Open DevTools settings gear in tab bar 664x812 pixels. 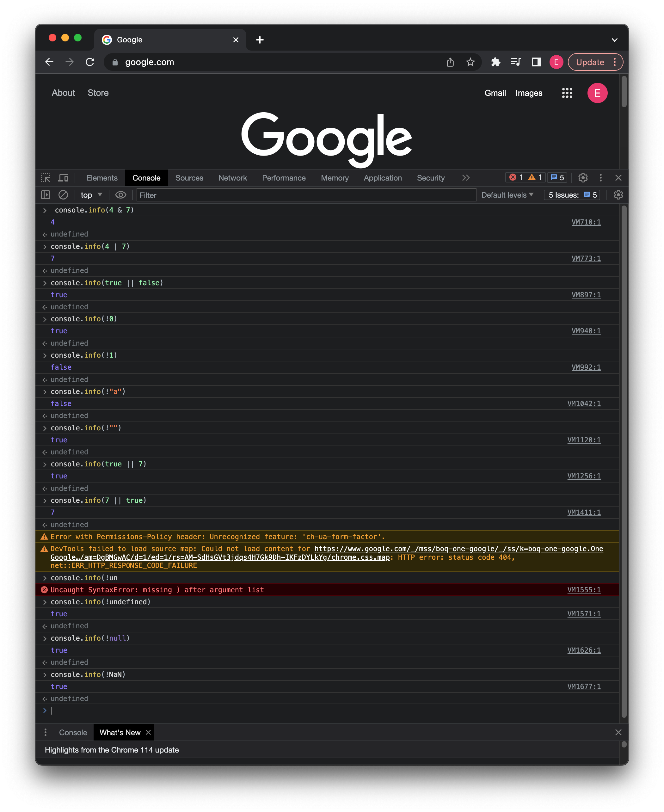pos(582,177)
